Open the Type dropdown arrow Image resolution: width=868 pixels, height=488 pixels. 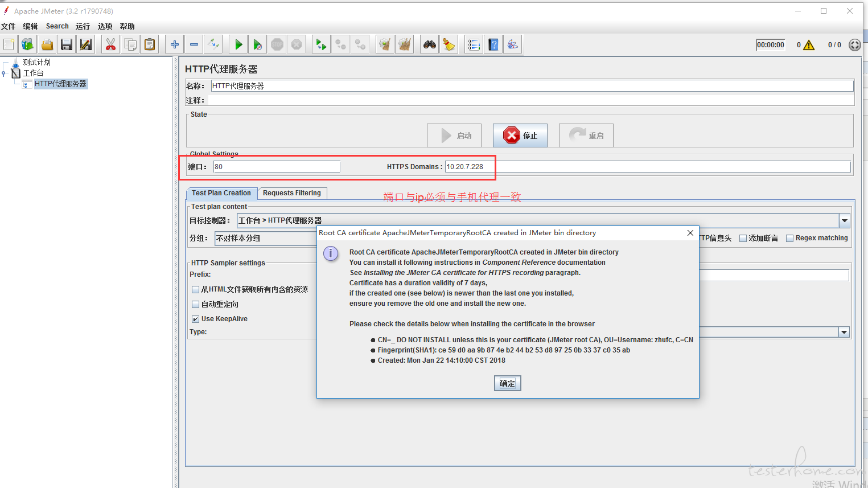844,332
